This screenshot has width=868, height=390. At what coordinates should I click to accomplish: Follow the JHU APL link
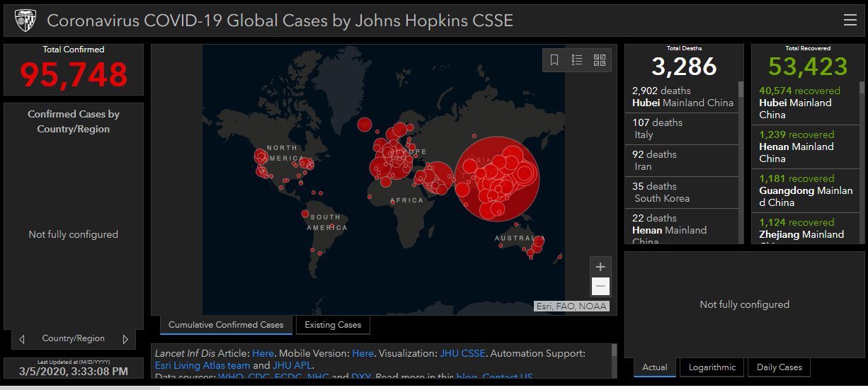(x=292, y=365)
